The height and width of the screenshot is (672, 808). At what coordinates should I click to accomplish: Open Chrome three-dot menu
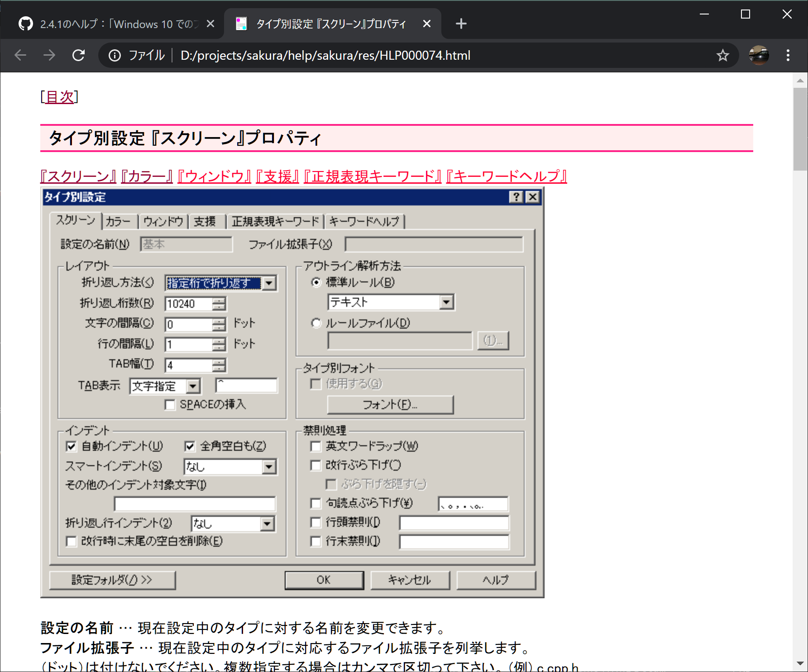point(788,55)
